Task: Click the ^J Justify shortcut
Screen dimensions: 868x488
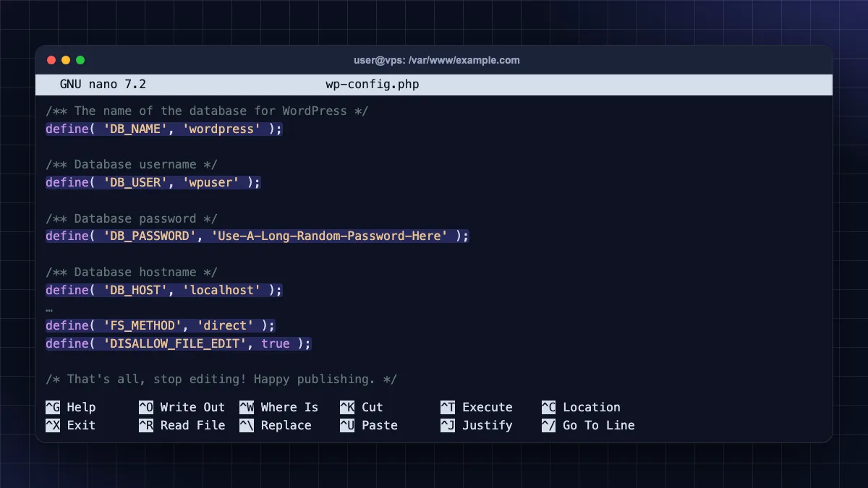Action: click(x=477, y=425)
